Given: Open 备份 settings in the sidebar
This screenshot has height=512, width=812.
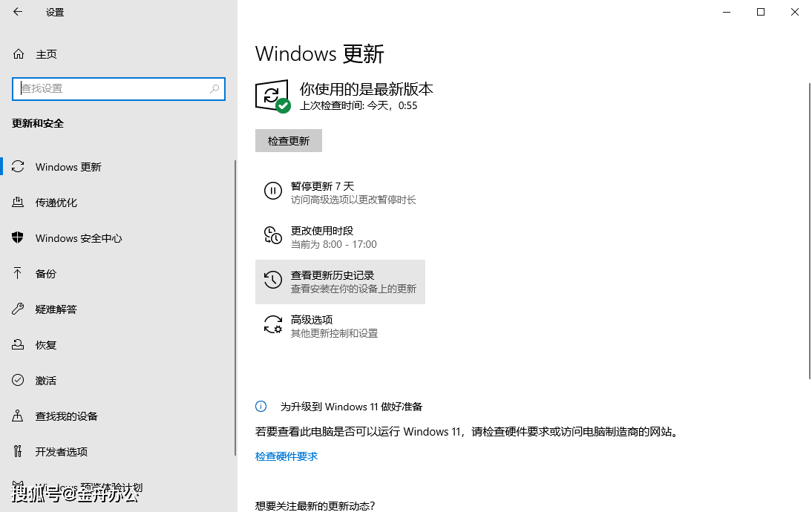Looking at the screenshot, I should tap(46, 274).
